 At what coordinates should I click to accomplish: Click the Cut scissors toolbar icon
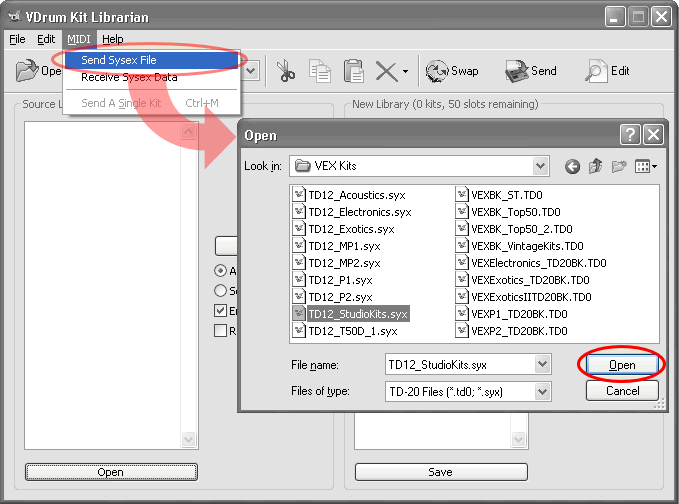click(286, 71)
